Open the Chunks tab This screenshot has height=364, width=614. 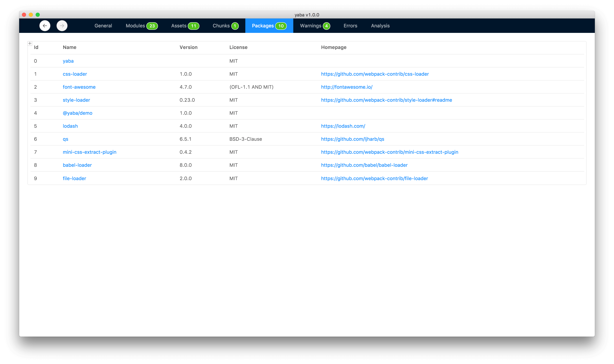[x=225, y=26]
